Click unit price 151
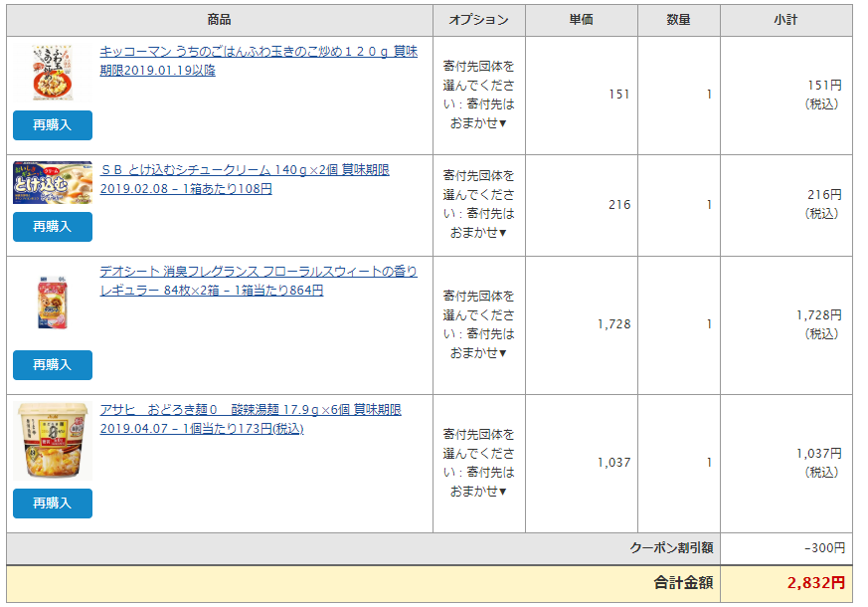868x607 pixels. pyautogui.click(x=619, y=95)
